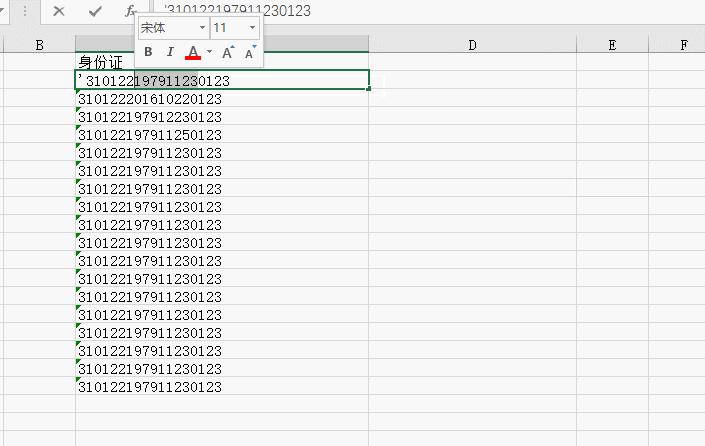Expand the font color palette arrow
This screenshot has height=446, width=705.
(x=209, y=52)
